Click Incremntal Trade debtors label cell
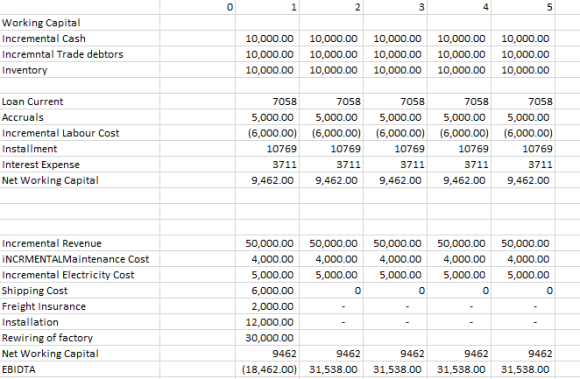580x379 pixels. 80,54
